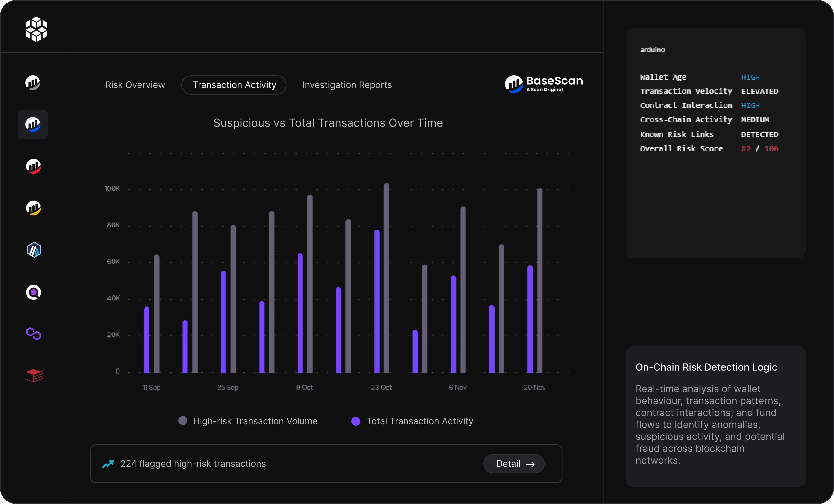Toggle the Total Transaction Activity legend entry
Screen dimensions: 834x504
(x=412, y=421)
